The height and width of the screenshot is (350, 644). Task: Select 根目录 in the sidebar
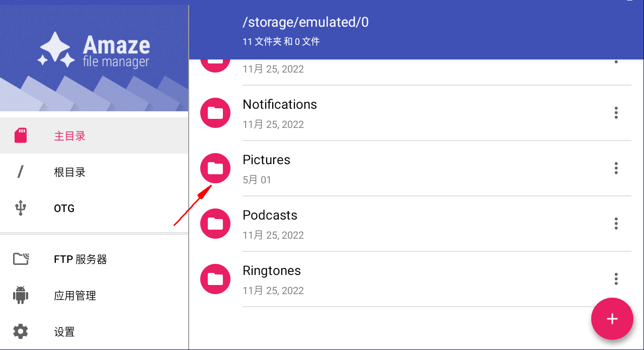(x=69, y=172)
